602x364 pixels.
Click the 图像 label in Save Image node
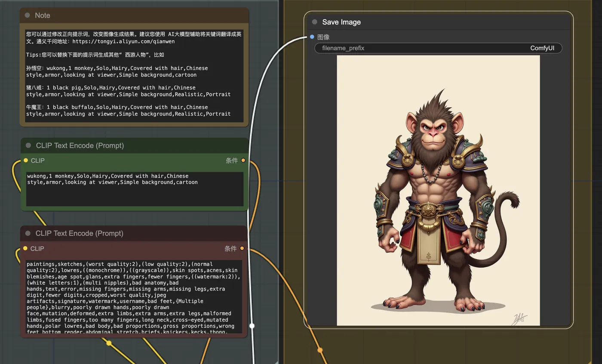click(323, 37)
